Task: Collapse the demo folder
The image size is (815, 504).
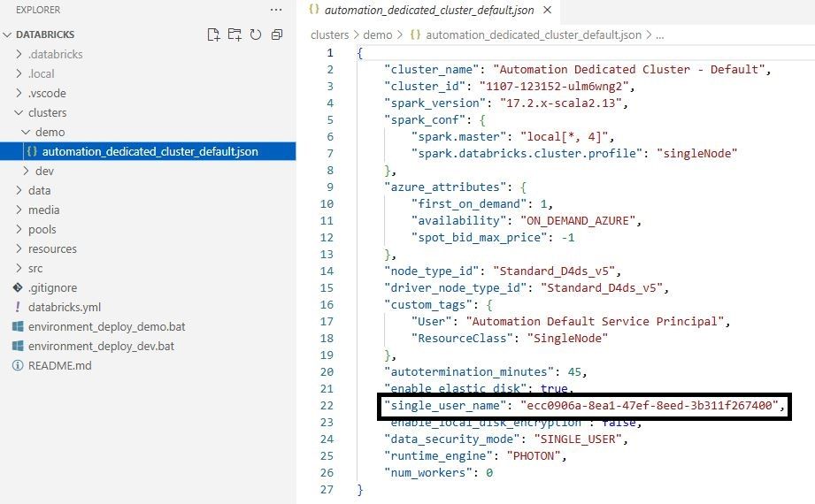Action: [x=26, y=132]
